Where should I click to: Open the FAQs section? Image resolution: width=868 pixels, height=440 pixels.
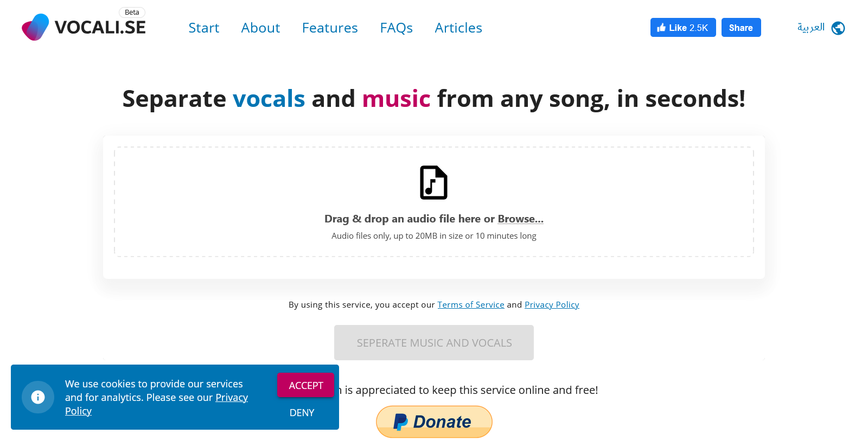(397, 28)
